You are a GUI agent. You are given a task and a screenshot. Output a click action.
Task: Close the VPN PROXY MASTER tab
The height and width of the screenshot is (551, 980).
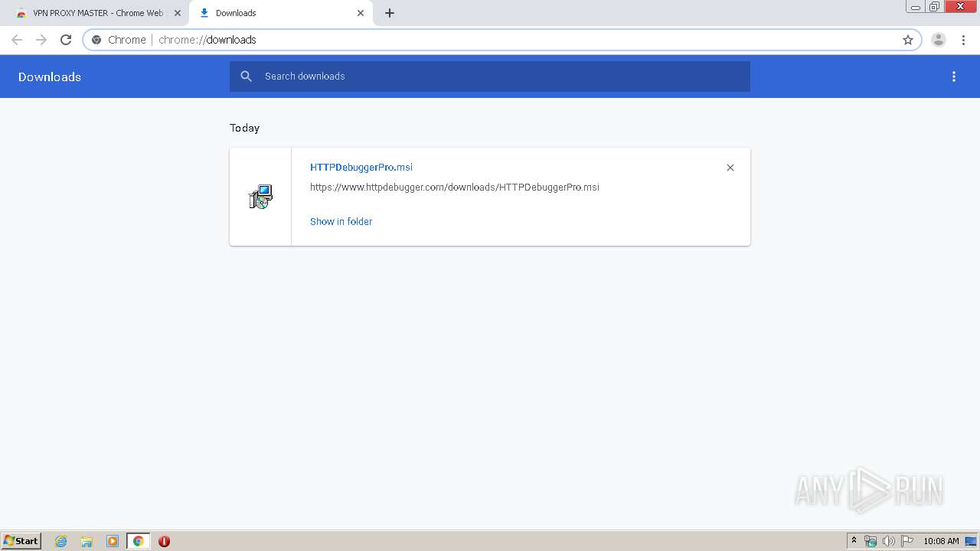point(178,13)
